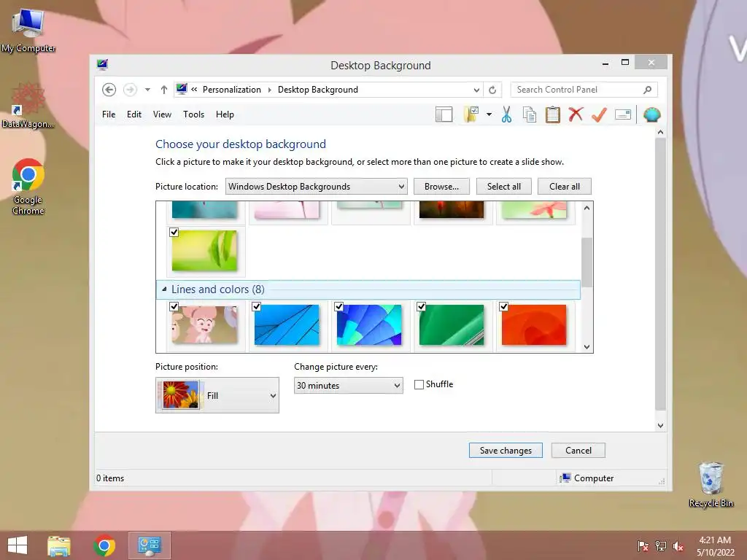Click the Up one level arrow
The height and width of the screenshot is (560, 747).
(x=164, y=90)
